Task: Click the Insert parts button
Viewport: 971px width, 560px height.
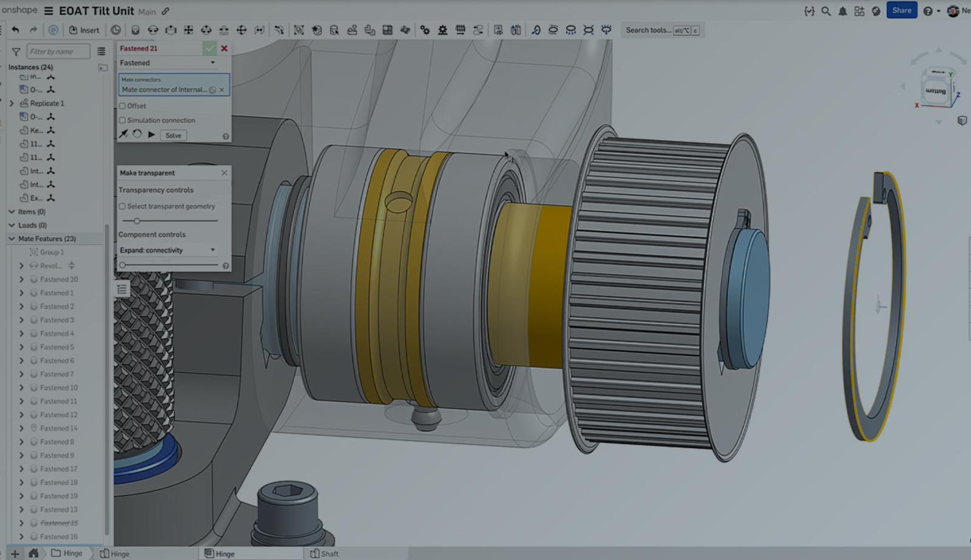Action: 84,30
